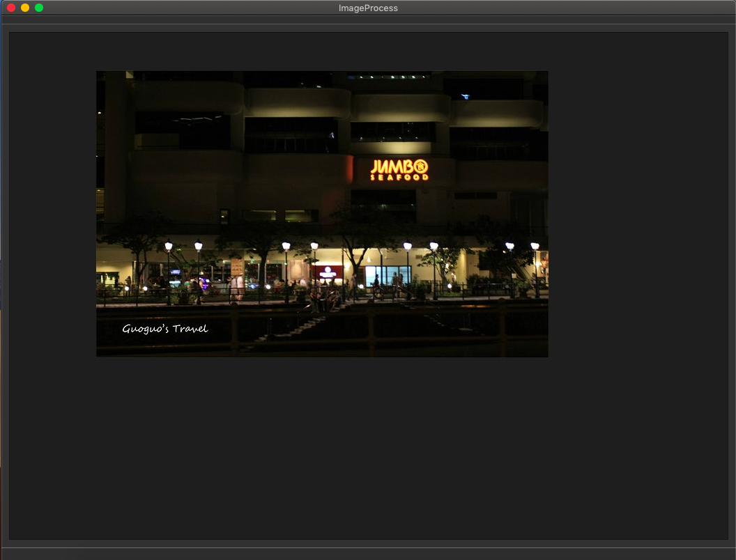Click the displayed night street photo

[322, 214]
